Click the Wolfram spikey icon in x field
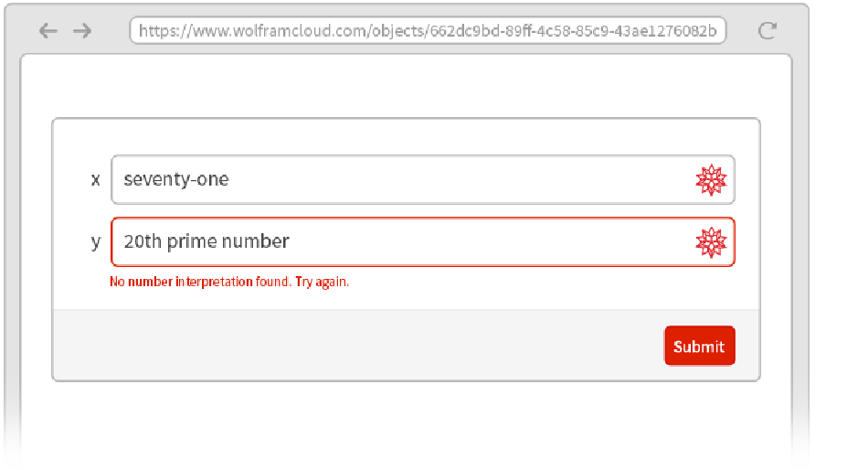Image resolution: width=868 pixels, height=470 pixels. coord(711,179)
